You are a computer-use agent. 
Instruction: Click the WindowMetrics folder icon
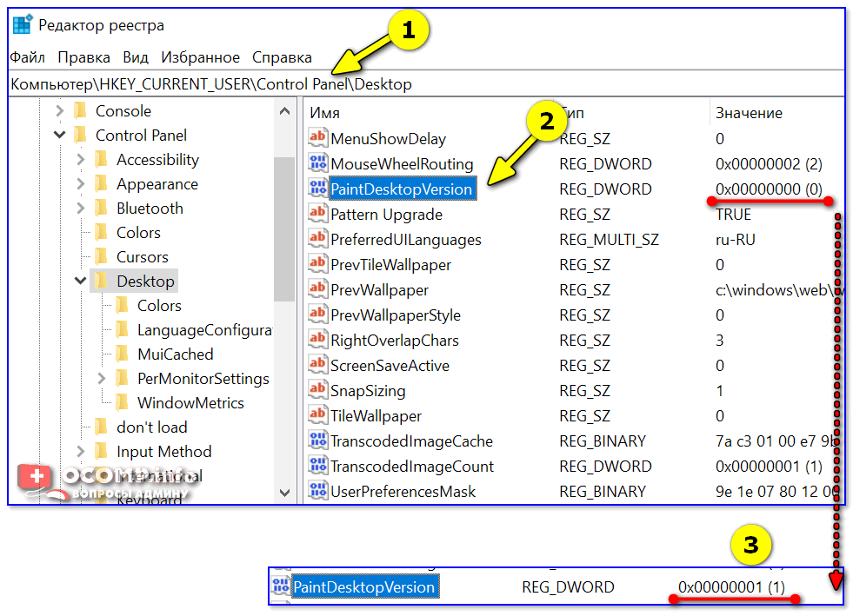[123, 403]
